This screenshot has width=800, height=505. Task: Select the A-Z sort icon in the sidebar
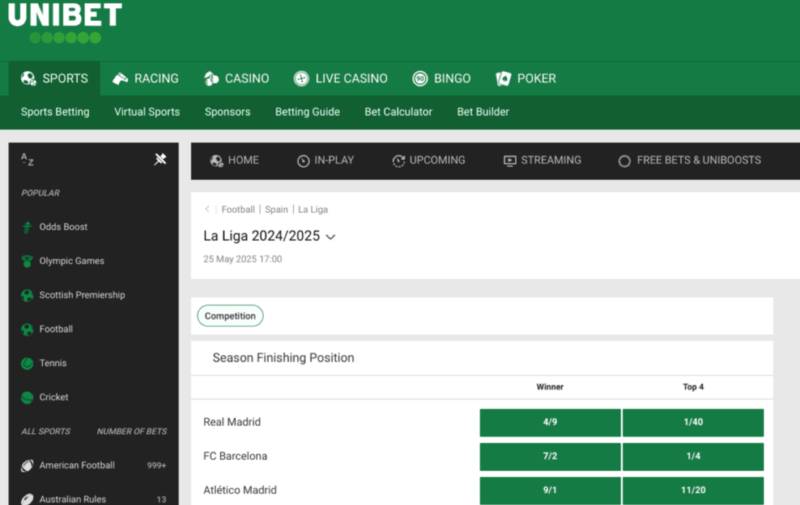tap(28, 161)
